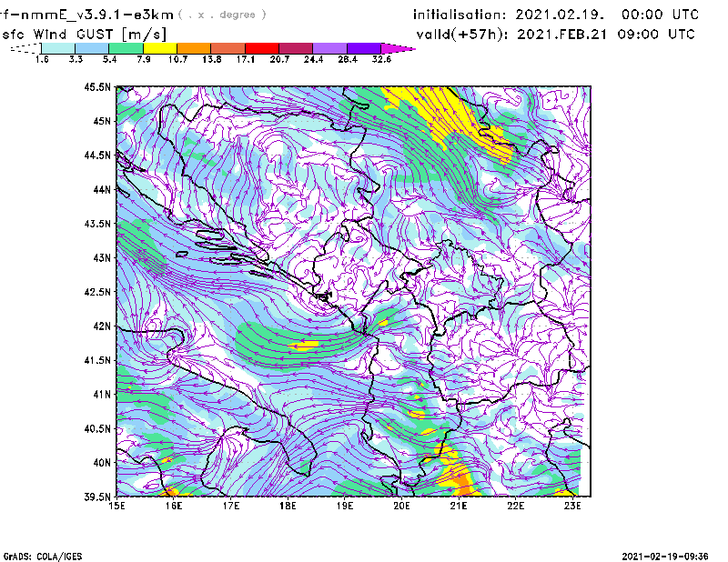The image size is (728, 562).
Task: Click the 21E longitude label
Action: tap(459, 506)
